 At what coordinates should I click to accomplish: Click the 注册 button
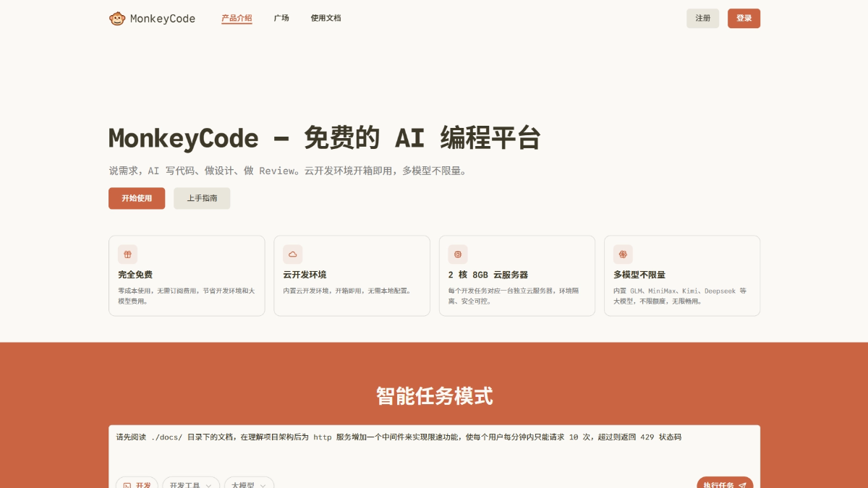702,18
